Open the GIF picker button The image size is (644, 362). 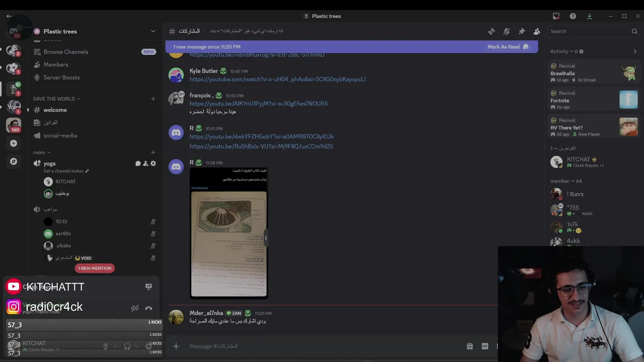pyautogui.click(x=485, y=346)
